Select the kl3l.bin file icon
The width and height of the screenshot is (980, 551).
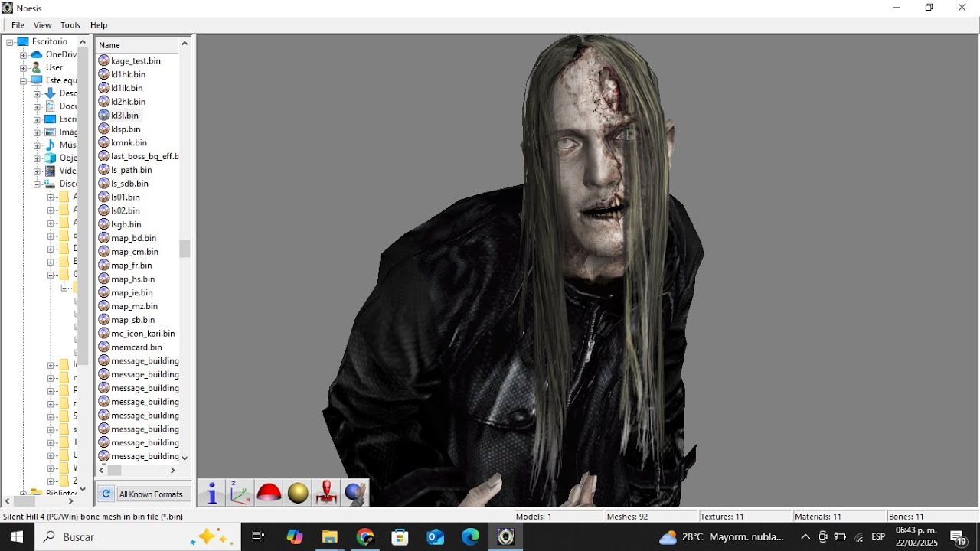[x=104, y=115]
